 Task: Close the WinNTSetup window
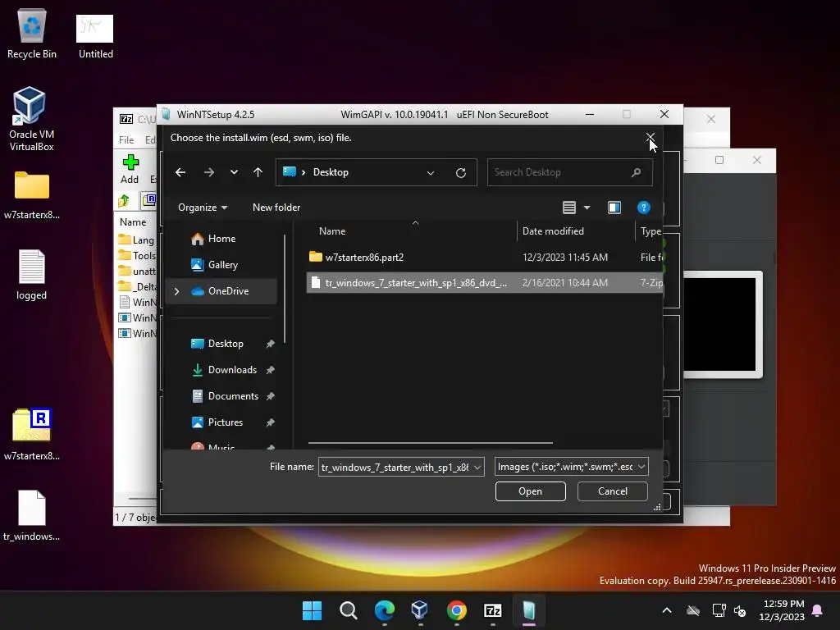[x=664, y=115]
